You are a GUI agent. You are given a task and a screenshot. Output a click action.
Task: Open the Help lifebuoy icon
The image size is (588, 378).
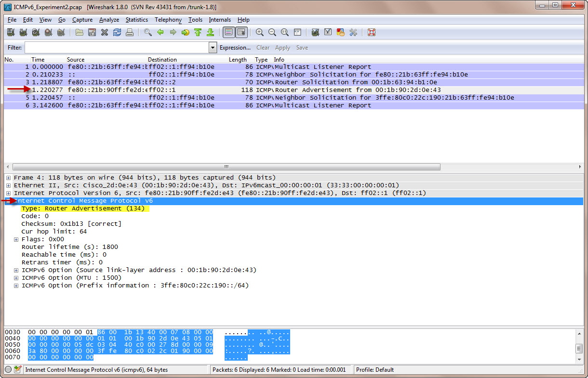point(371,32)
